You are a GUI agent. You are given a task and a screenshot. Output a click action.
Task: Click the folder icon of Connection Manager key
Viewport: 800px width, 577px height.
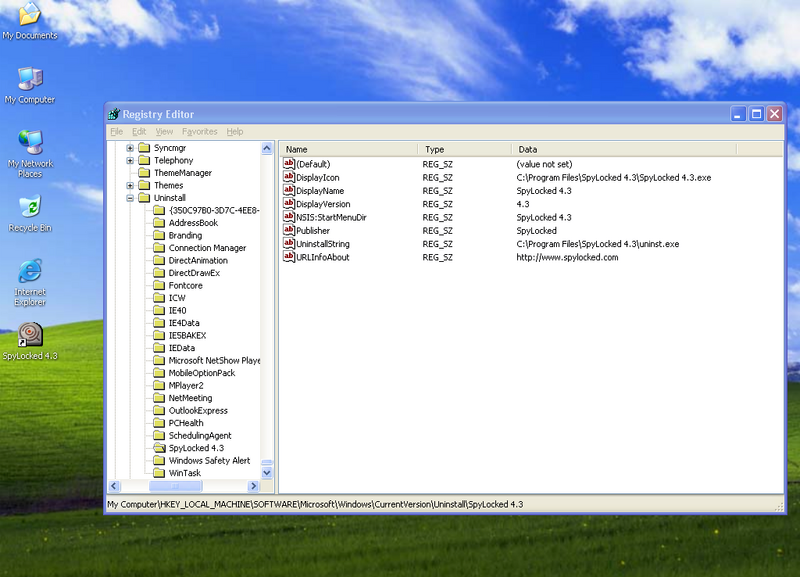coord(159,247)
